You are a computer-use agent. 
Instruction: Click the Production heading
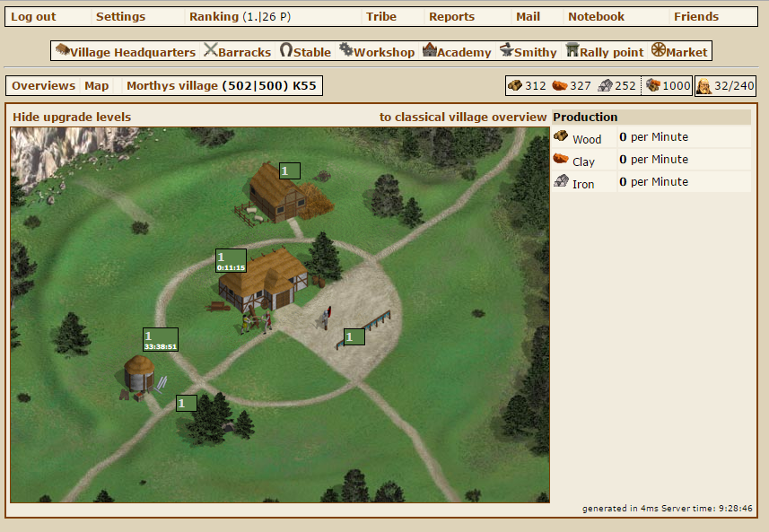(585, 118)
